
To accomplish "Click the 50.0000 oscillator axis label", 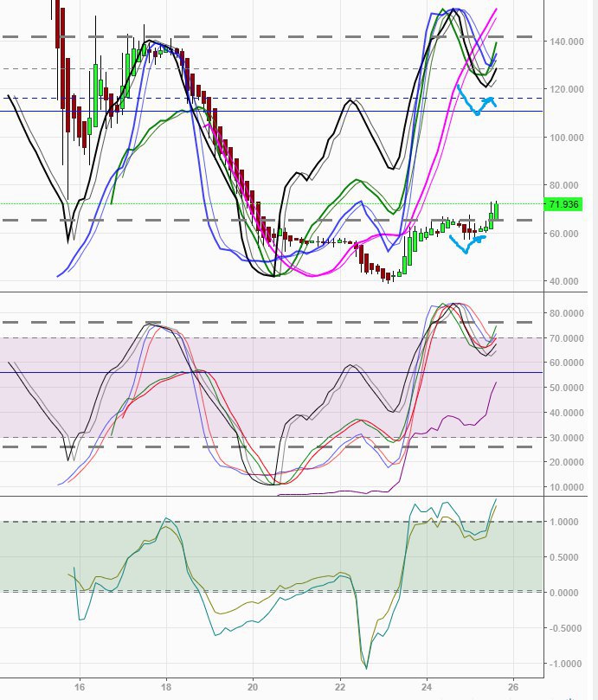I will tap(566, 388).
